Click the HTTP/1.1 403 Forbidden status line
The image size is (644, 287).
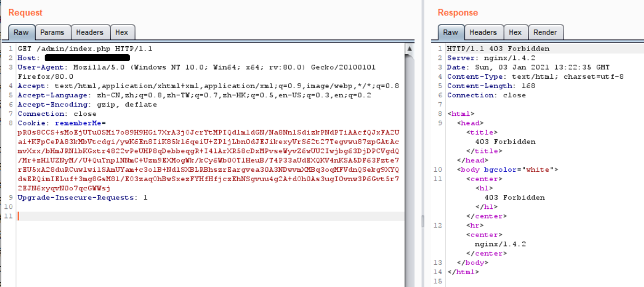[498, 48]
